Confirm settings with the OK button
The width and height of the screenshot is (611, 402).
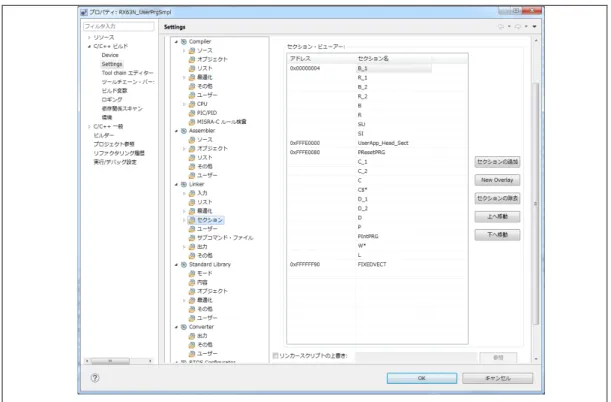coord(422,378)
